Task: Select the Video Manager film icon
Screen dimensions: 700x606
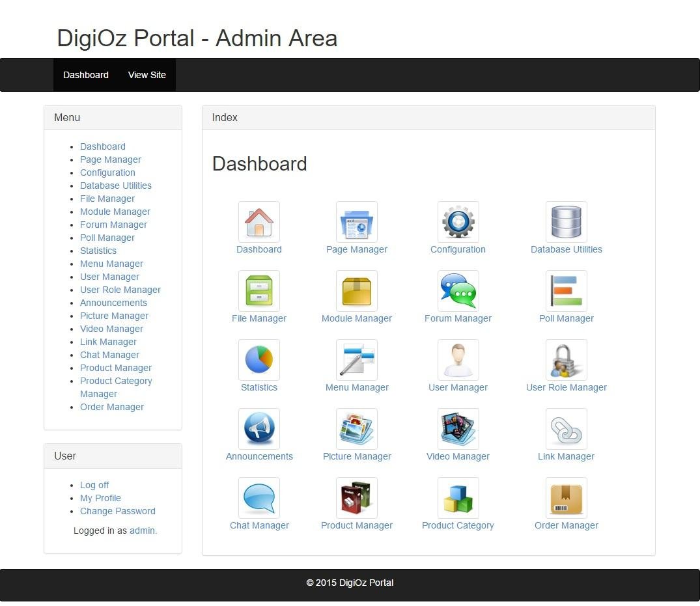Action: (458, 428)
